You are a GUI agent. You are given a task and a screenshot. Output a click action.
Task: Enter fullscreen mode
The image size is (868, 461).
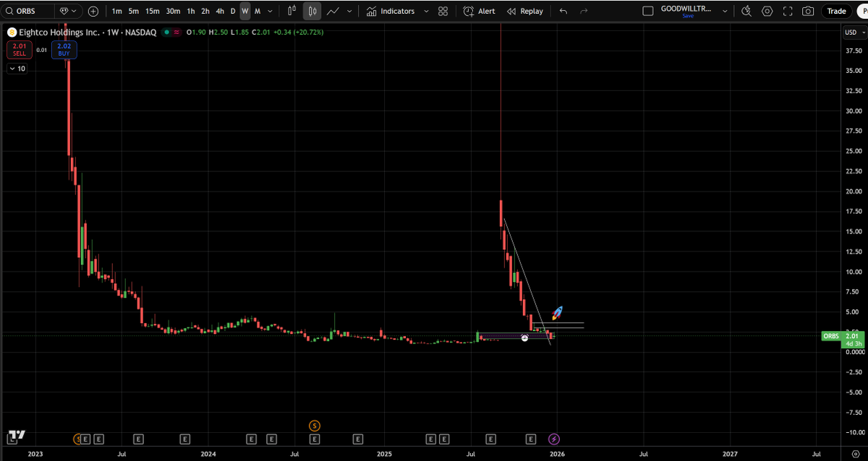(x=788, y=11)
